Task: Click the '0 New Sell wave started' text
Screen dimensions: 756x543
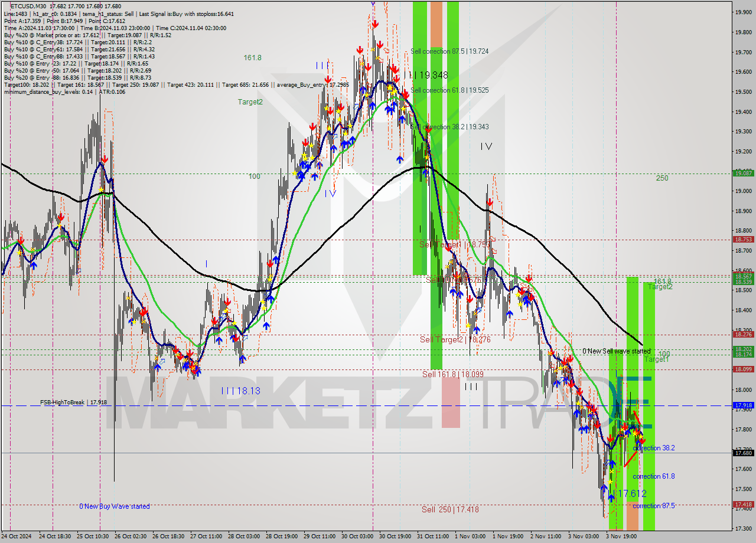Action: pos(616,351)
